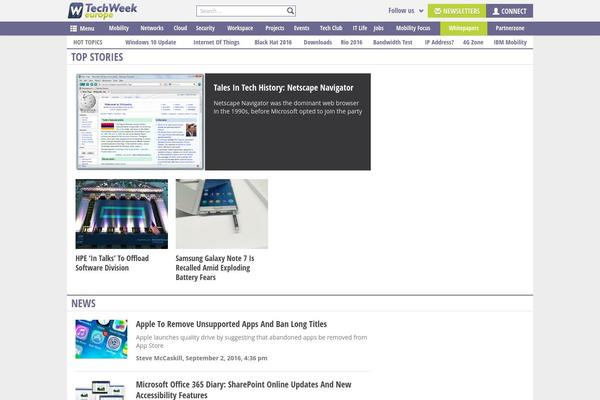Open the Black Hat 2016 hot topic
The height and width of the screenshot is (400, 600).
(x=273, y=42)
